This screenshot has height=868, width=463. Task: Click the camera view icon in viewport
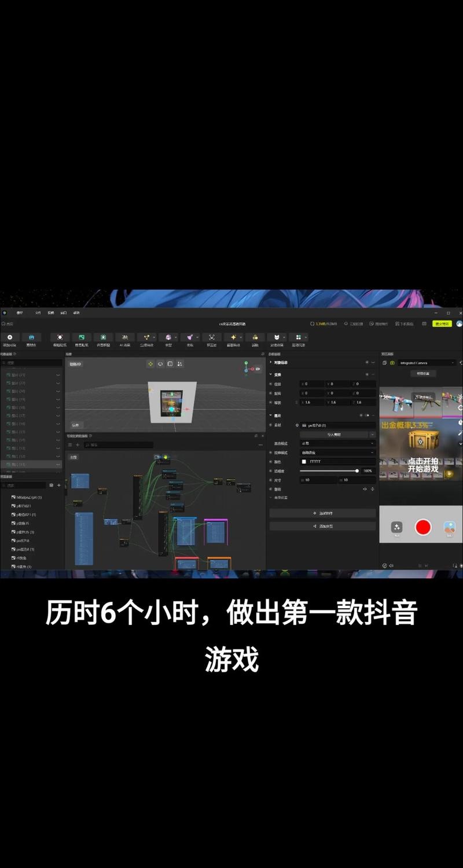coord(258,369)
